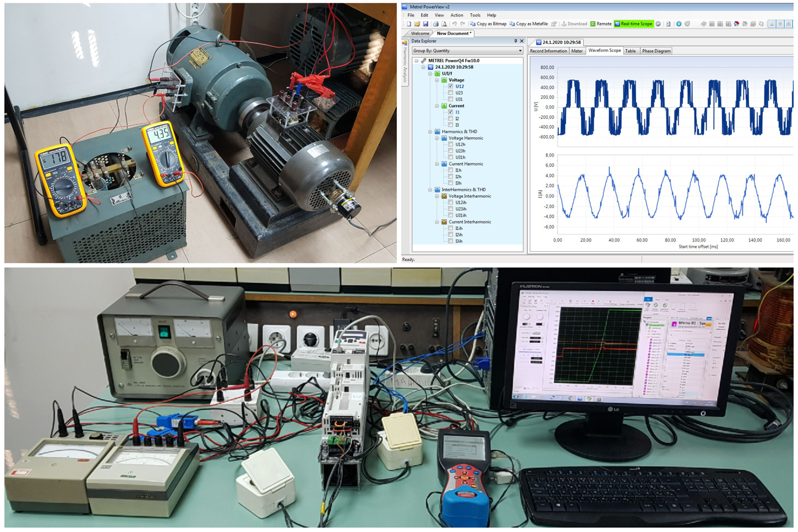The height and width of the screenshot is (532, 798).
Task: Check the U23 voltage checkbox
Action: [451, 93]
